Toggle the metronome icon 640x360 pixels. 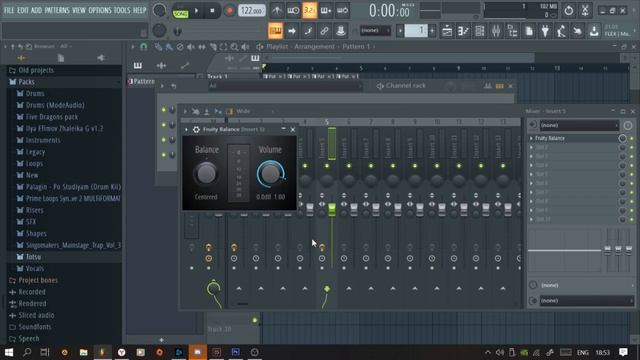[277, 11]
